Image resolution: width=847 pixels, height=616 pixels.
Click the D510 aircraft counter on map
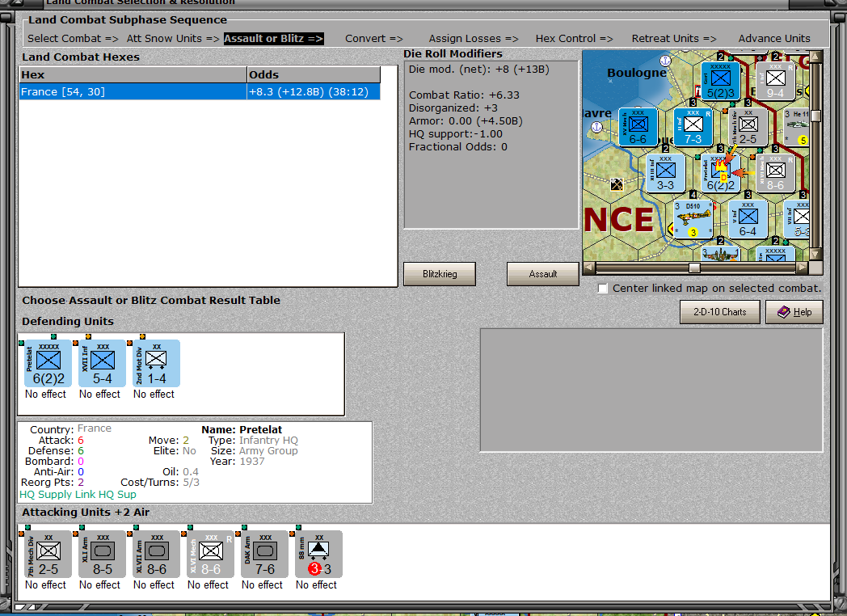point(693,219)
